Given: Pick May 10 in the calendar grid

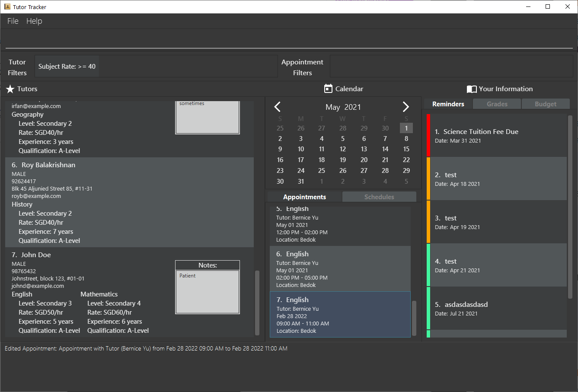Looking at the screenshot, I should click(x=301, y=149).
